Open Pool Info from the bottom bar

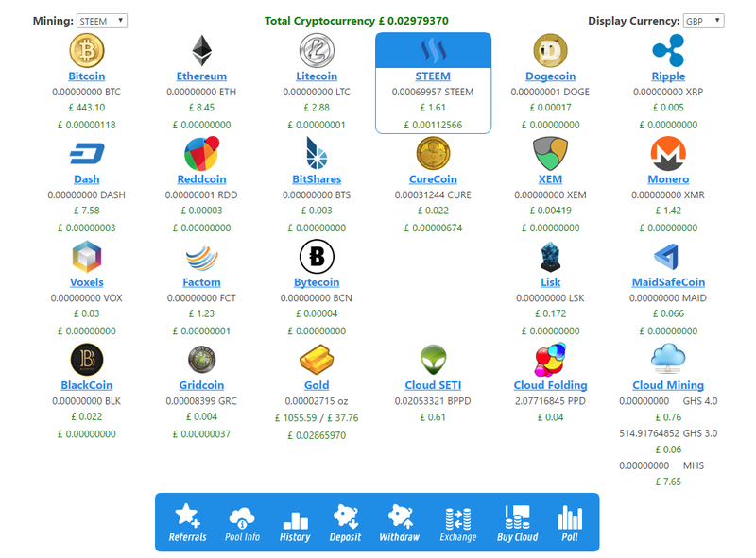[243, 522]
